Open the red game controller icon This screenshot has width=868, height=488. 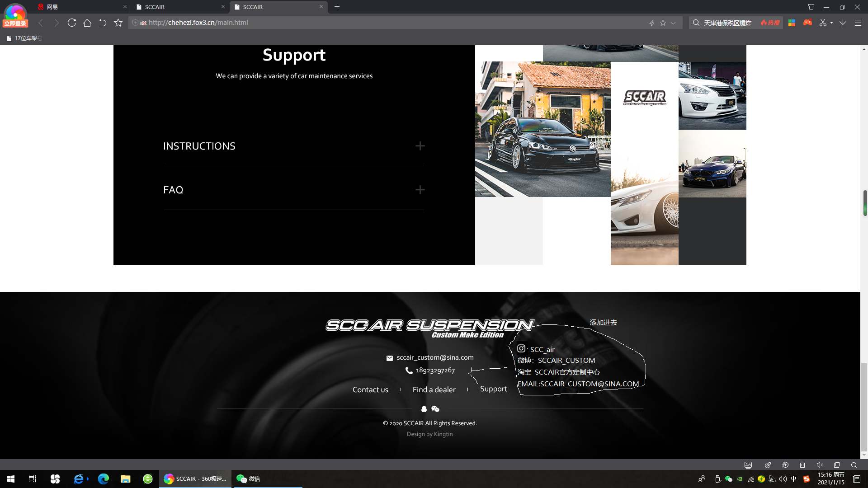click(807, 23)
